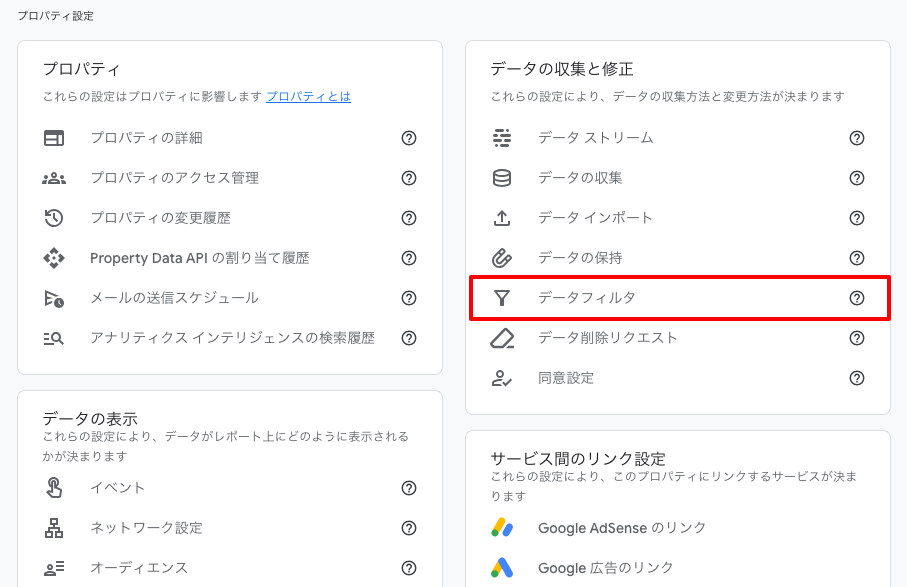This screenshot has height=587, width=907.
Task: Open help for オーディエンス
Action: pyautogui.click(x=409, y=568)
